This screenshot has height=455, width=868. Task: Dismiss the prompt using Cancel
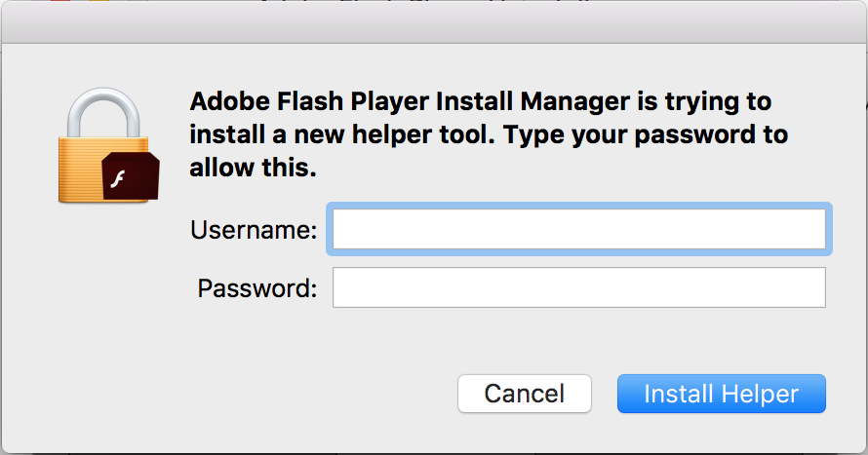525,394
